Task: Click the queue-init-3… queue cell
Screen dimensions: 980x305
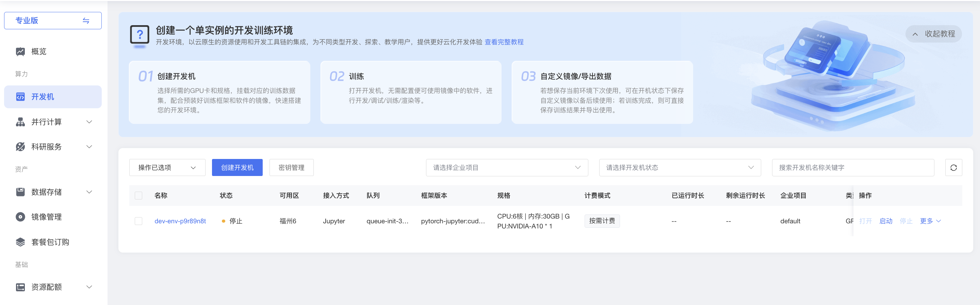Action: coord(387,221)
